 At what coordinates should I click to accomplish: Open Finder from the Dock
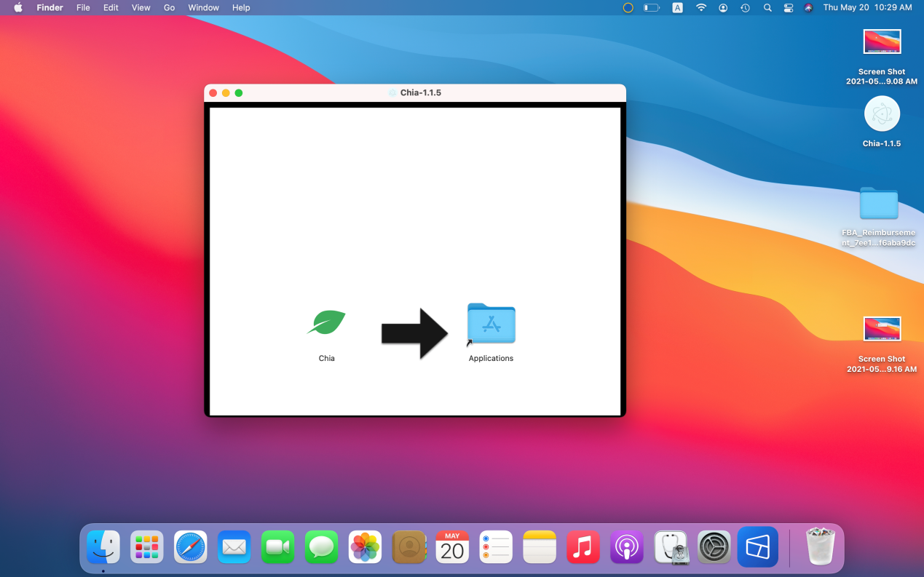pos(103,547)
